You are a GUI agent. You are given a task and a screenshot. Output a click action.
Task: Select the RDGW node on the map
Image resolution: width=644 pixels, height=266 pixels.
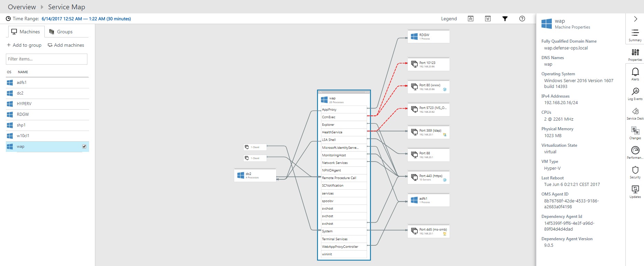click(x=429, y=36)
